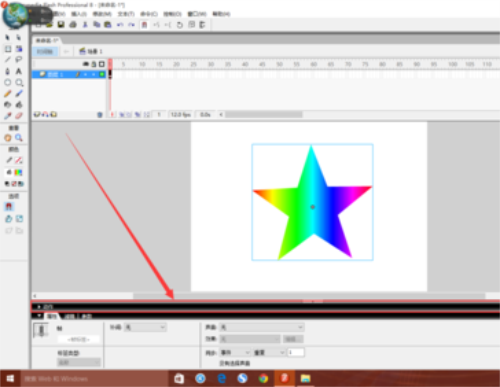Collapse the Properties panel triangle

coord(39,316)
